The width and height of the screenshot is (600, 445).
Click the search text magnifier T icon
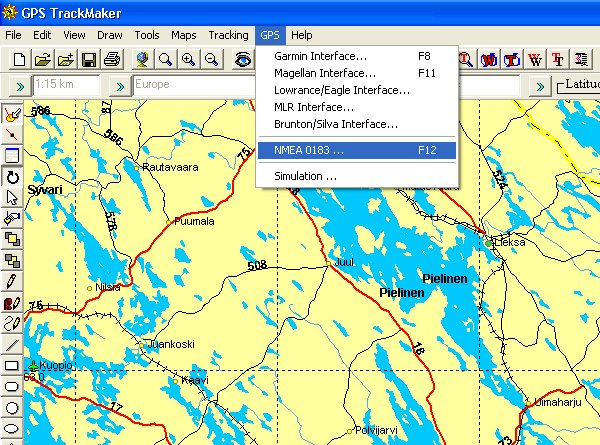point(466,60)
